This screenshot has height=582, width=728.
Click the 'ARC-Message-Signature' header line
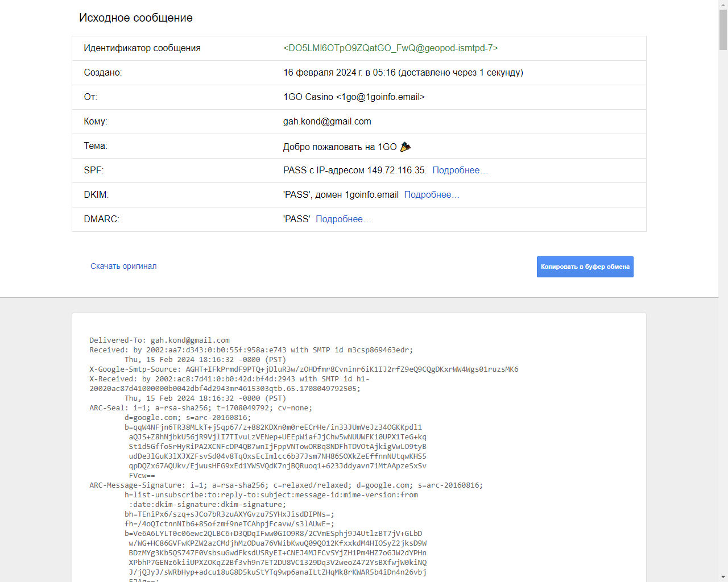(286, 485)
